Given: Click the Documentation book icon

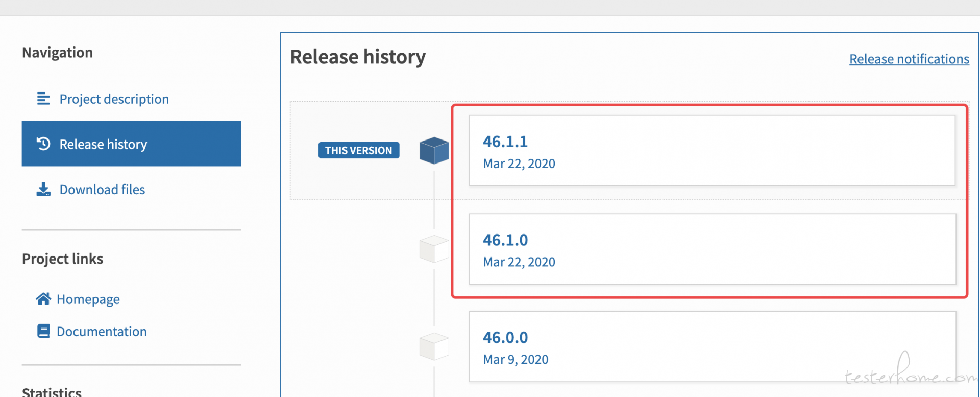Looking at the screenshot, I should click(x=43, y=331).
